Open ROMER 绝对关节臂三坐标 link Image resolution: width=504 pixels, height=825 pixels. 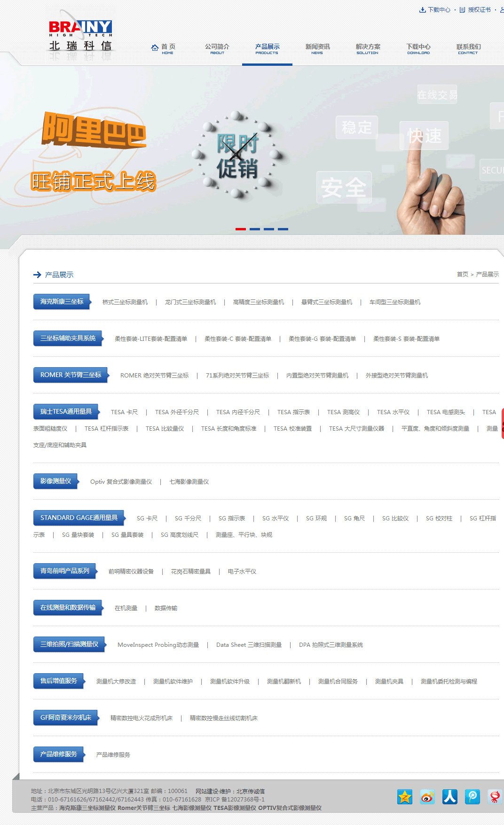coord(154,376)
